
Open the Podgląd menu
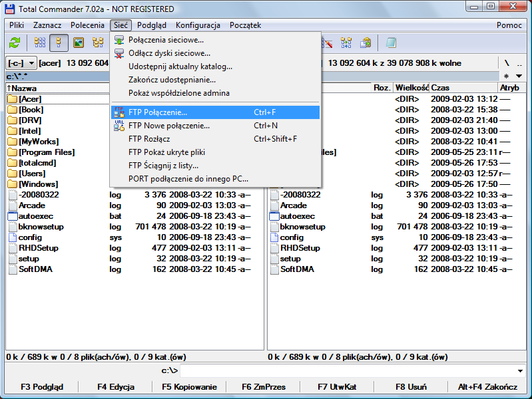point(152,25)
